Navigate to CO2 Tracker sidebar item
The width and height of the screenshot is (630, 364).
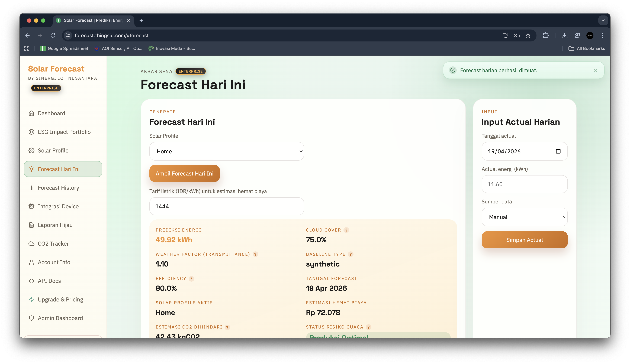coord(53,244)
